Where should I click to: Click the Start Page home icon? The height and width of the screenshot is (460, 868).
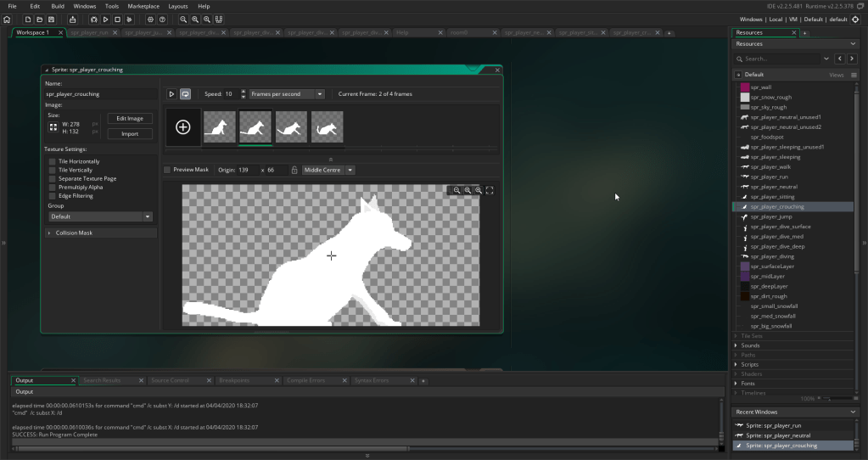click(7, 19)
